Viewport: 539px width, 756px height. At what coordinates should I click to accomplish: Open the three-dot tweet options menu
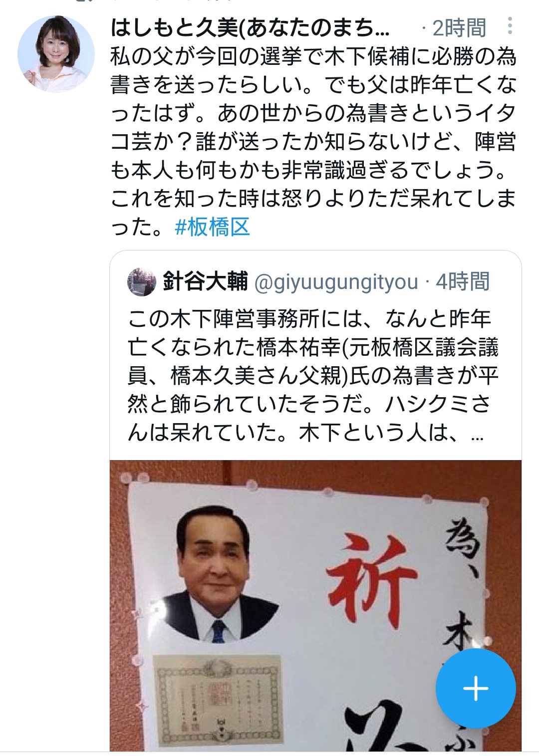click(510, 26)
